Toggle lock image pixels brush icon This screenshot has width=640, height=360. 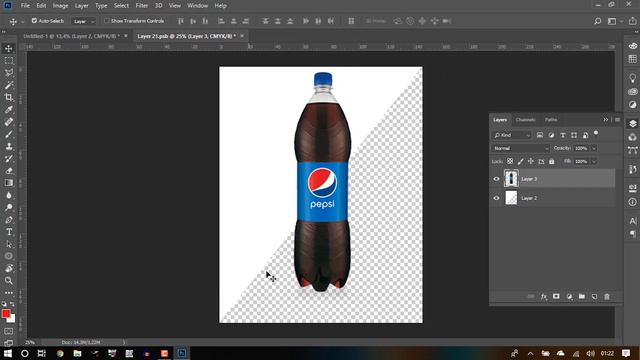coord(520,161)
